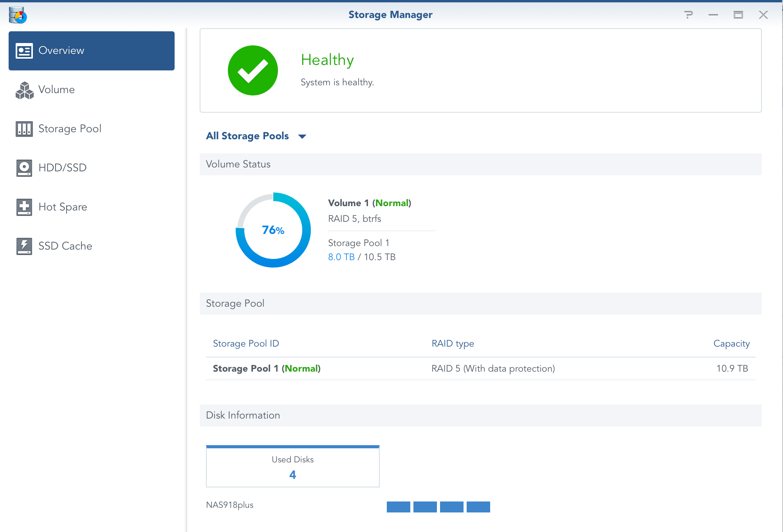This screenshot has height=532, width=783.
Task: Click the Storage Manager app icon
Action: pos(18,15)
